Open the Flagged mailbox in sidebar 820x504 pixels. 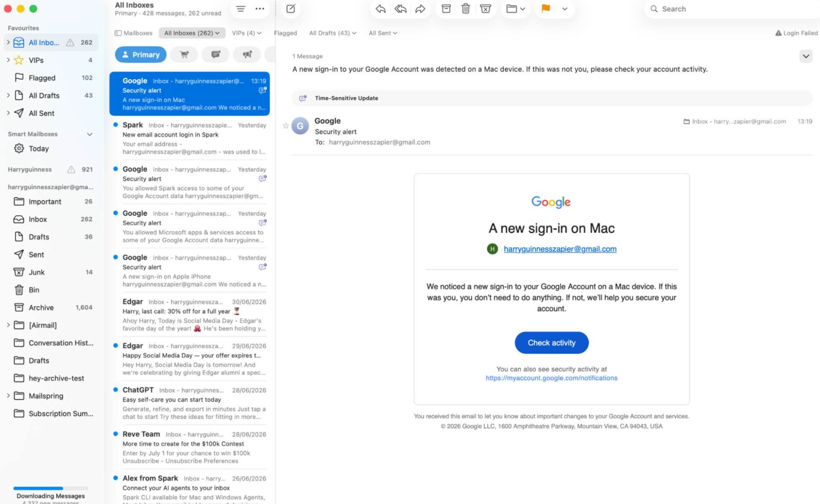click(51, 78)
